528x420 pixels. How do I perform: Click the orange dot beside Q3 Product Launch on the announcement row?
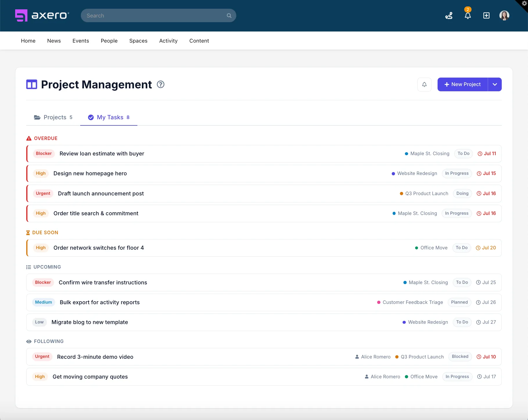point(401,194)
